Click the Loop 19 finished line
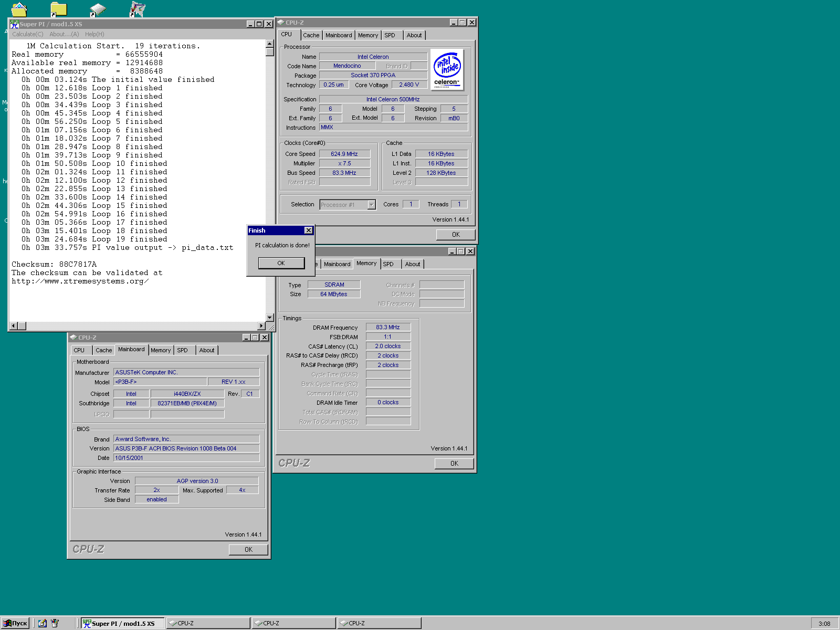This screenshot has height=630, width=840. (x=94, y=239)
